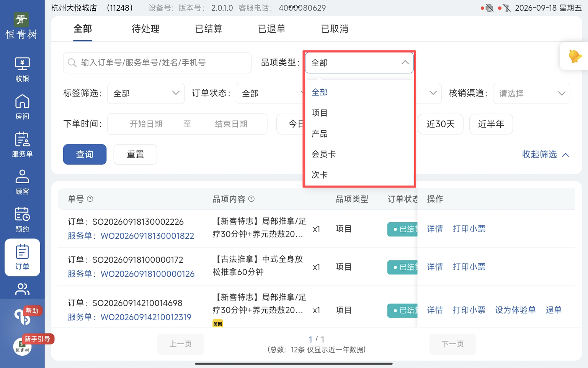Select 产品 in the 品项类型 list
This screenshot has height=368, width=588.
click(359, 134)
